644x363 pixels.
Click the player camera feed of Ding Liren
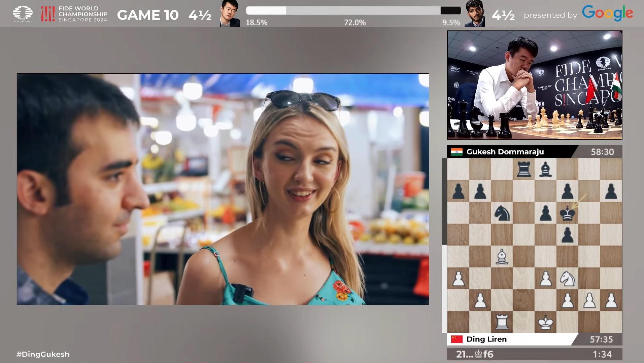click(x=535, y=85)
